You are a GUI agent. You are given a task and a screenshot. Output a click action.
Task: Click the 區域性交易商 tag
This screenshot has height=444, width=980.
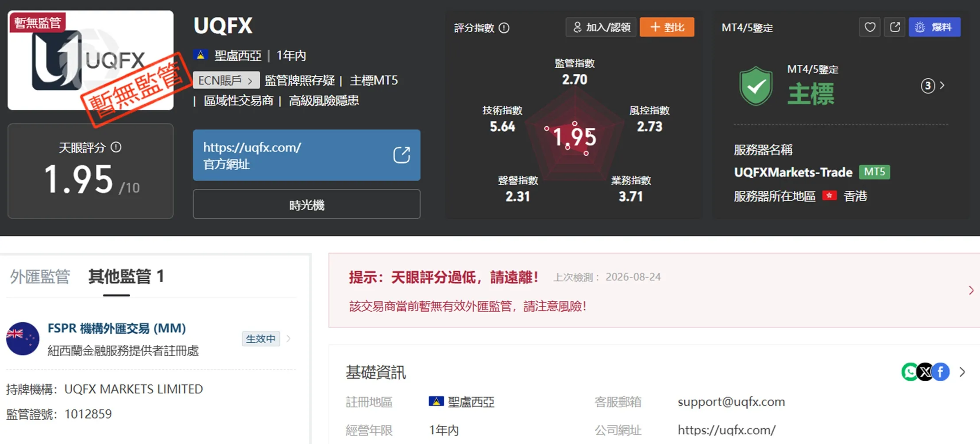(238, 101)
